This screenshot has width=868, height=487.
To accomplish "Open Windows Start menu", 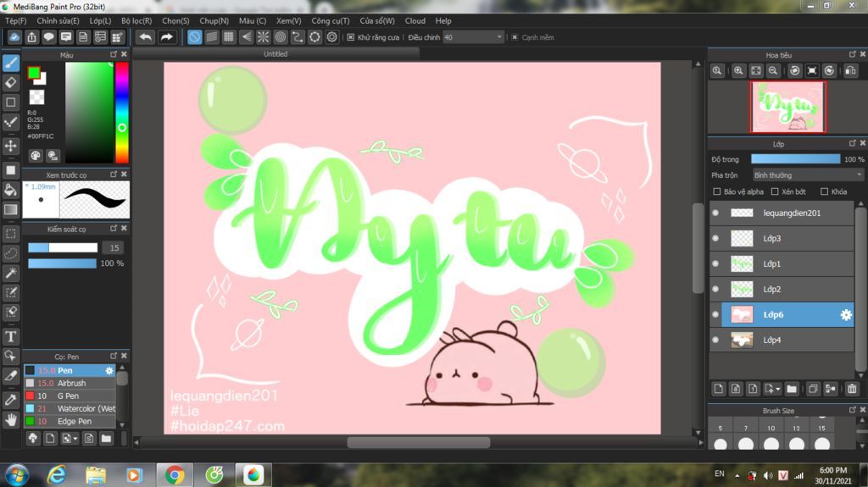I will [17, 475].
